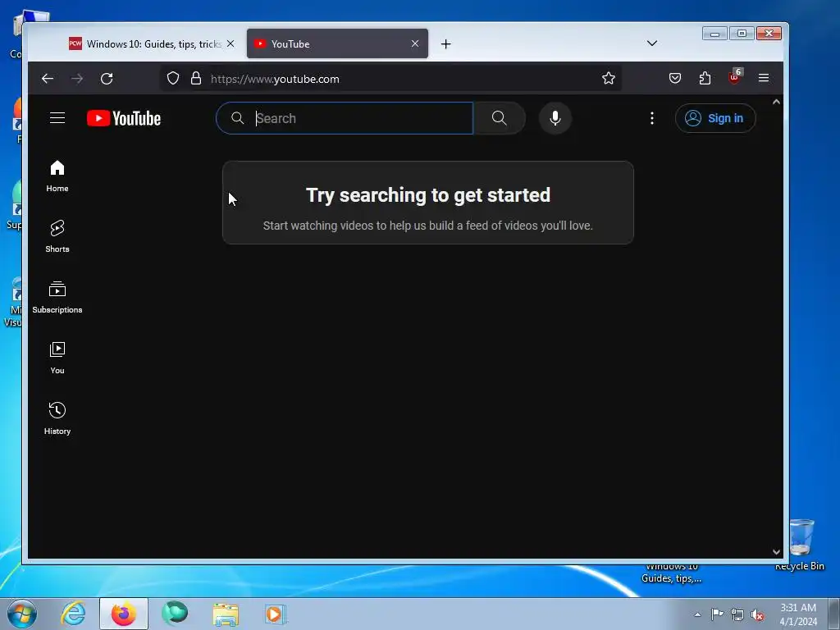Go back to previous page

tap(48, 79)
